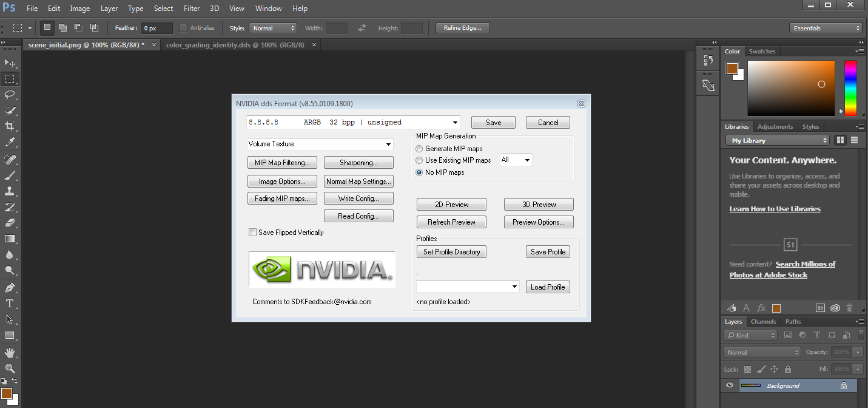Click the Save Profile button

[547, 251]
